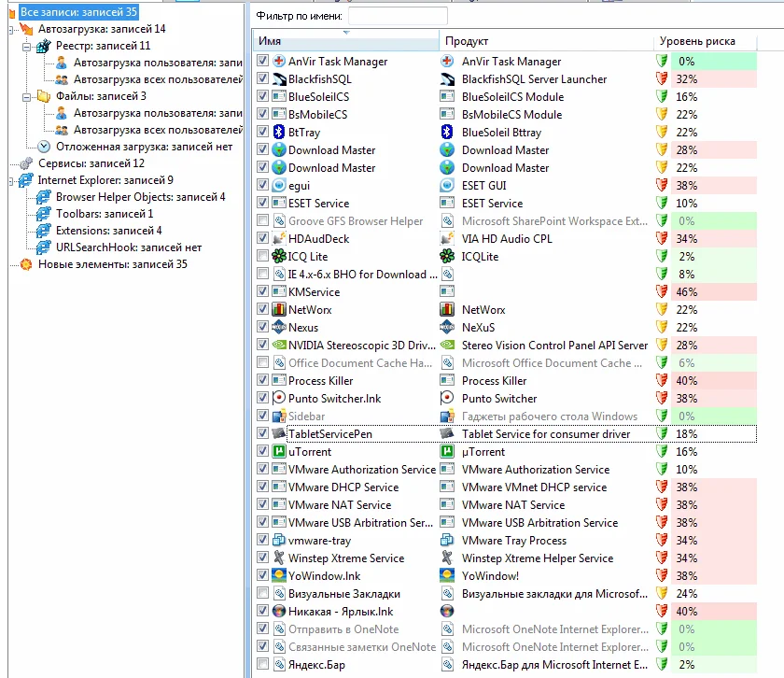Screen dimensions: 784x678
Task: Check the Визуальные Закладки checkbox
Action: 262,593
